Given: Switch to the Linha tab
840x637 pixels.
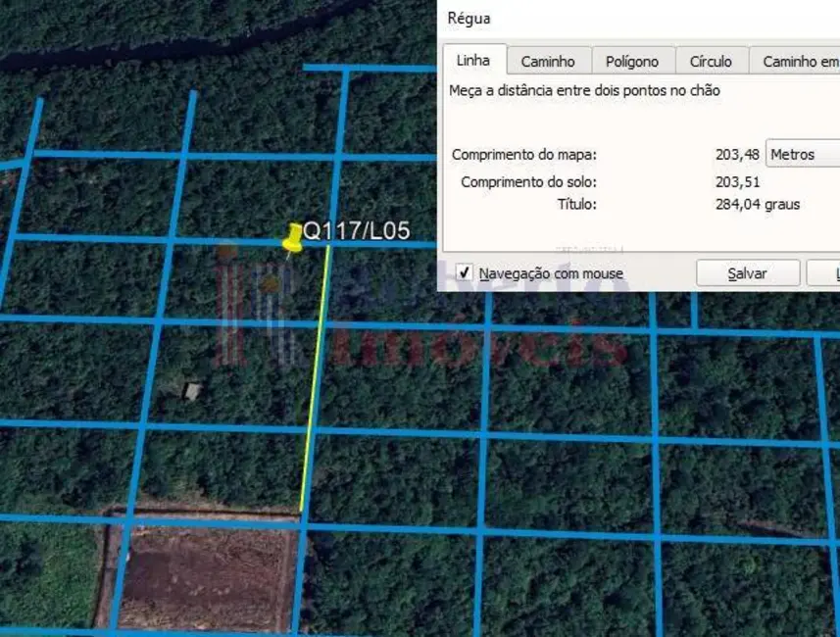Looking at the screenshot, I should point(474,60).
